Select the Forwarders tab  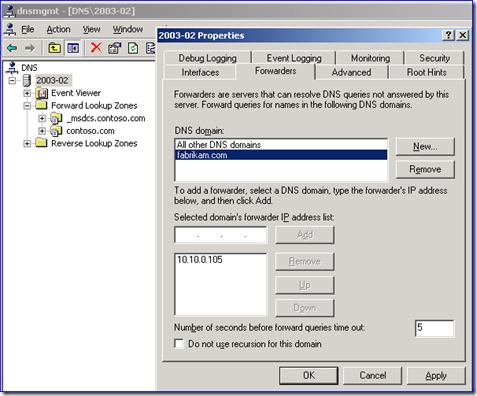pyautogui.click(x=275, y=71)
